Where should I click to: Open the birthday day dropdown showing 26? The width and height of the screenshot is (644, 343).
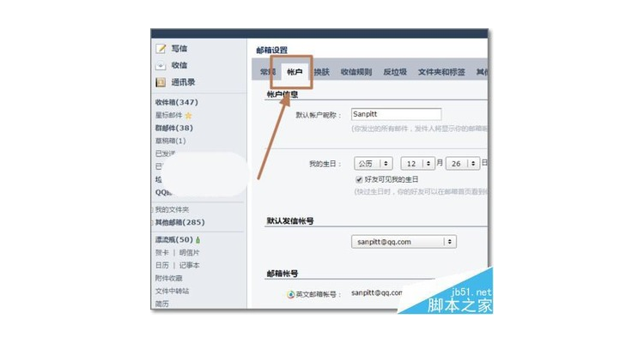coord(463,163)
